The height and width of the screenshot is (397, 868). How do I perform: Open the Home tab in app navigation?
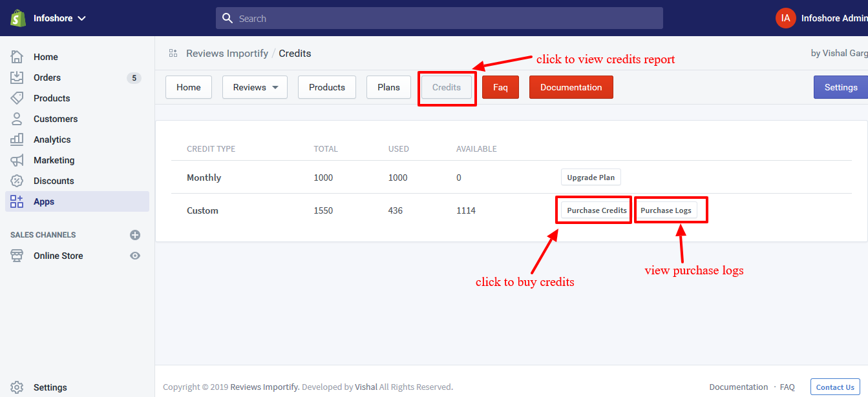tap(189, 87)
